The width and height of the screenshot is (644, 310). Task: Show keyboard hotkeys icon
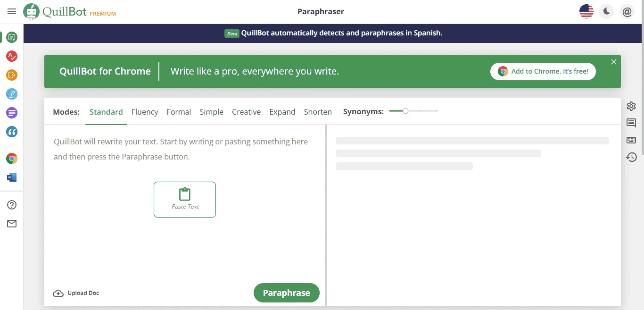tap(631, 140)
